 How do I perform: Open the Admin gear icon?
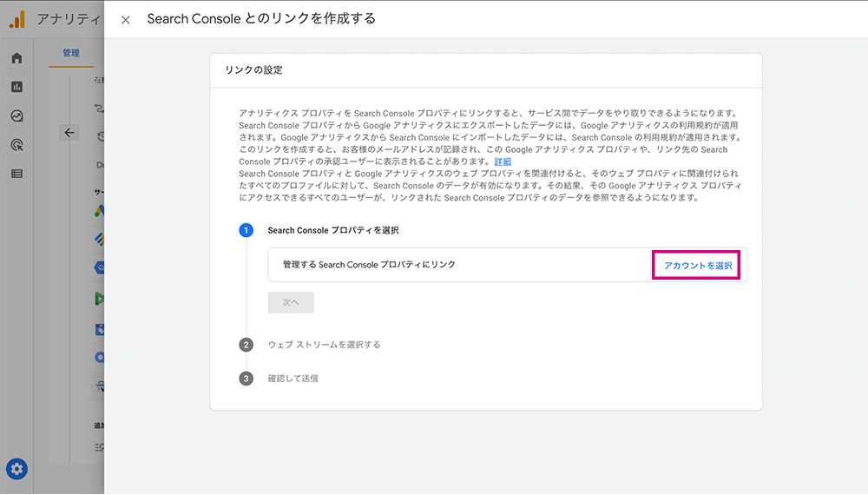click(16, 469)
